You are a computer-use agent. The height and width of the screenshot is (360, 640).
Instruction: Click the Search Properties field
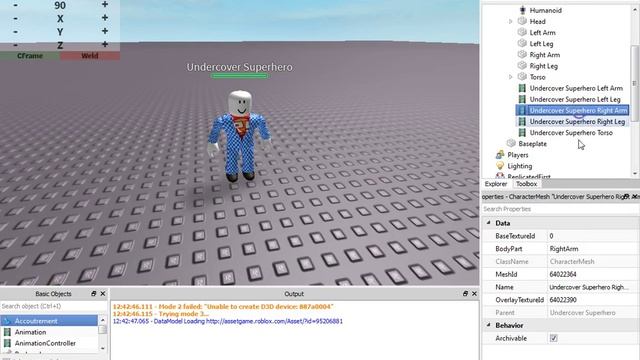[560, 209]
